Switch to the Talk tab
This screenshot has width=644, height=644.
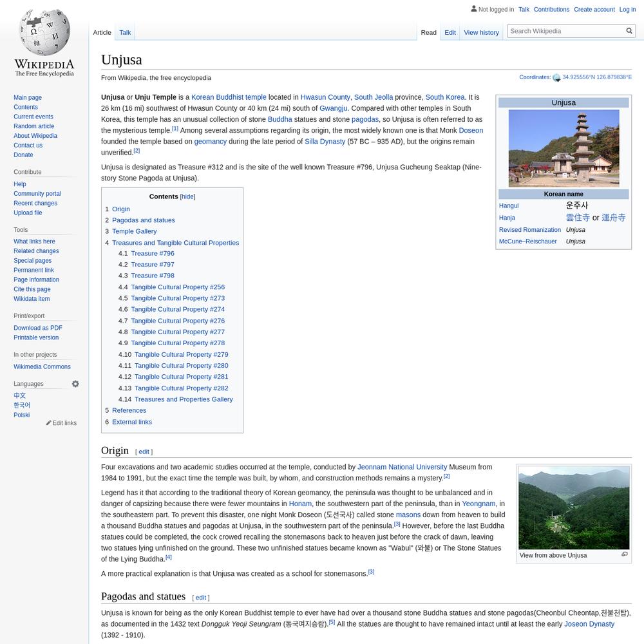coord(125,32)
